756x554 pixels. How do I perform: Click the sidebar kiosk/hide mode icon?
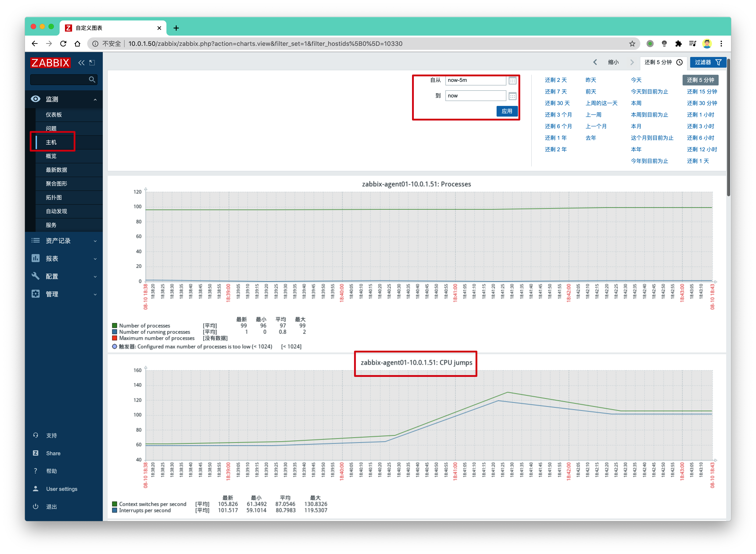point(92,63)
